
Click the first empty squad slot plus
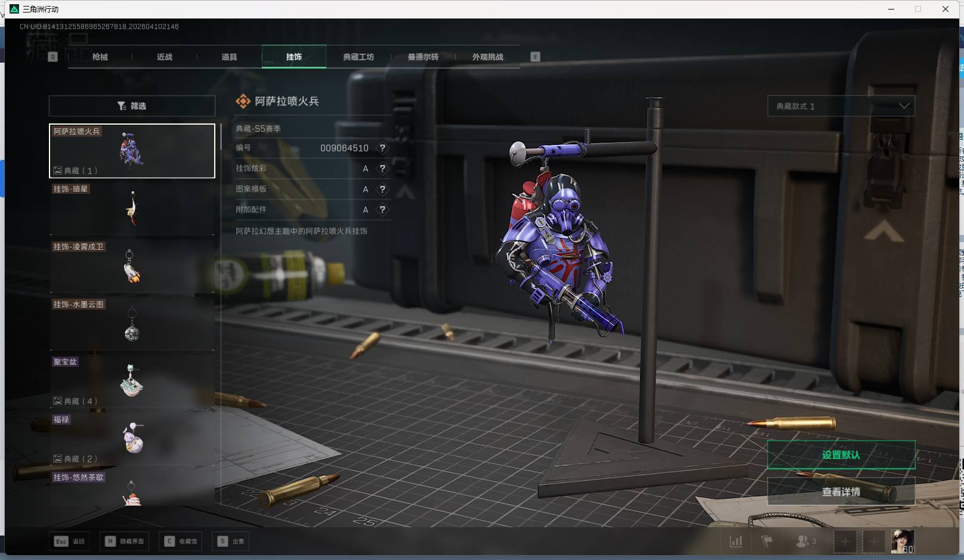(x=845, y=542)
